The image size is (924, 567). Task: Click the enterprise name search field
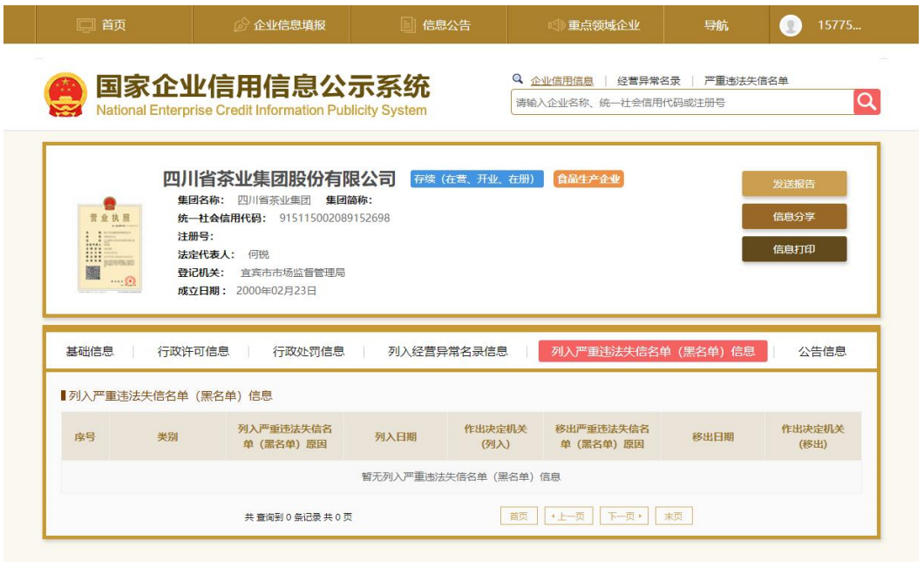coord(682,103)
